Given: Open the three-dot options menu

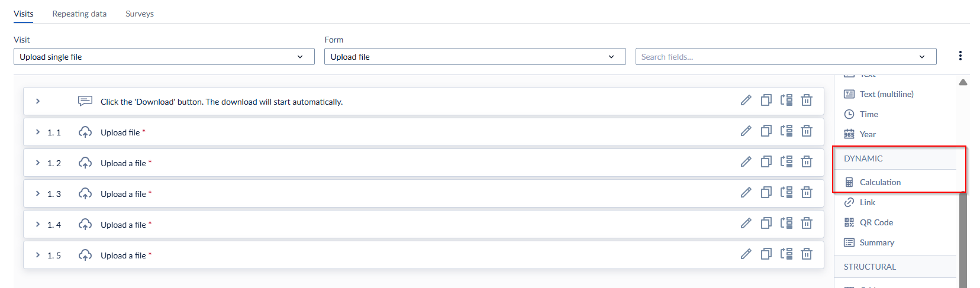Looking at the screenshot, I should pyautogui.click(x=960, y=56).
